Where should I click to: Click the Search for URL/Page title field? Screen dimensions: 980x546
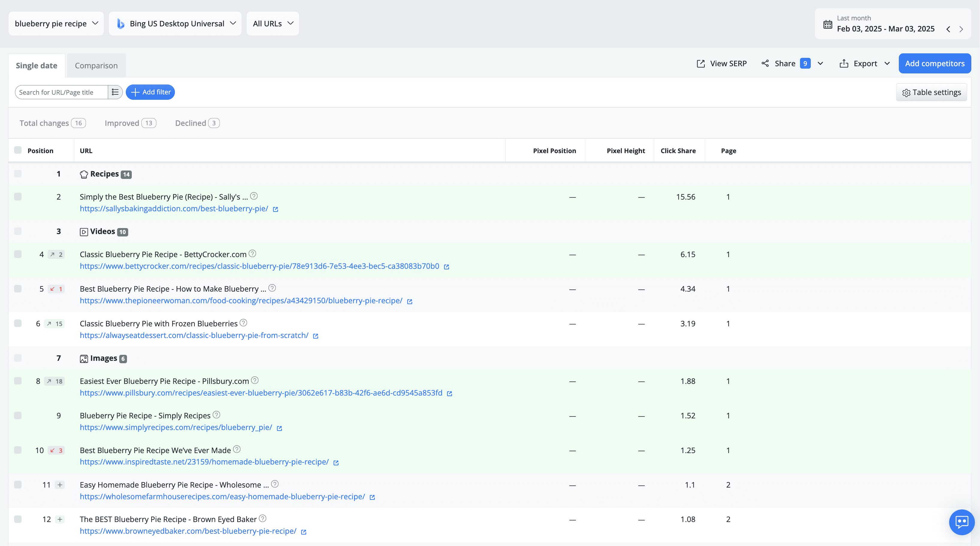pyautogui.click(x=62, y=92)
